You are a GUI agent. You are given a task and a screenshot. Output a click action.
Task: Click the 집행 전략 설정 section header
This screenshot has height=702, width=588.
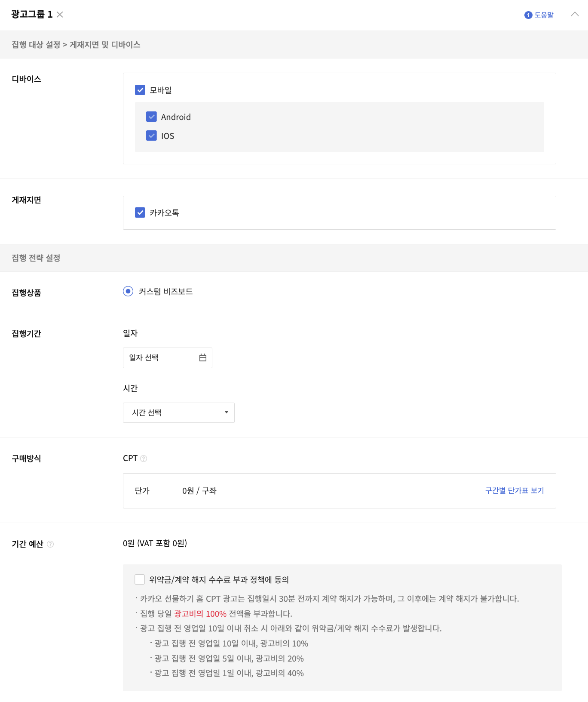36,258
